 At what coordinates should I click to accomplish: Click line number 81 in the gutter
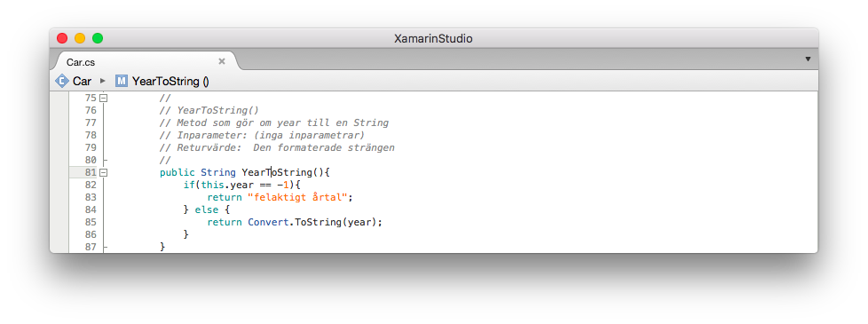[x=91, y=173]
